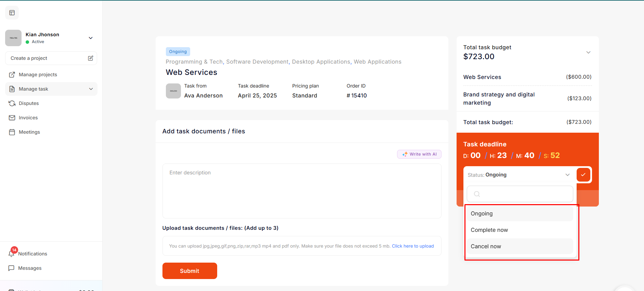Click the Invoices envelope icon
Screen dimensions: 644x291
click(12, 118)
